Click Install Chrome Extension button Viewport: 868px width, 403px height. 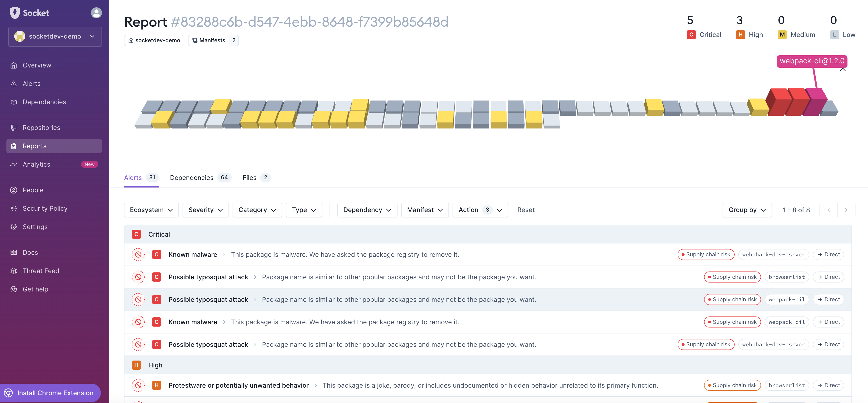pyautogui.click(x=55, y=392)
